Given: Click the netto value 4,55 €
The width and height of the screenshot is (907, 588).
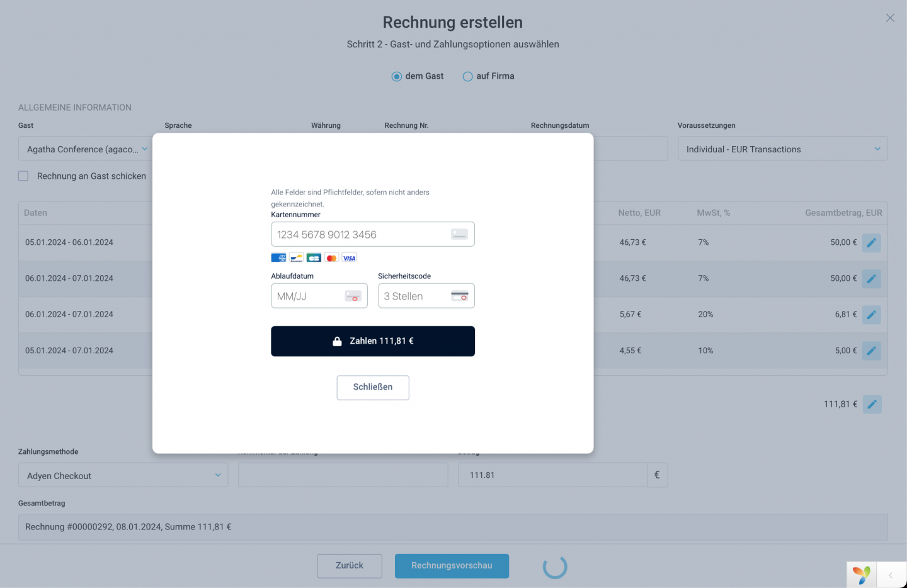Looking at the screenshot, I should [x=630, y=351].
